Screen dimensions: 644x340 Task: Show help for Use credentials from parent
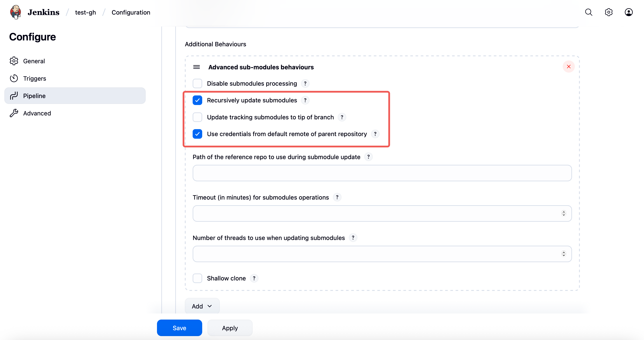tap(375, 134)
